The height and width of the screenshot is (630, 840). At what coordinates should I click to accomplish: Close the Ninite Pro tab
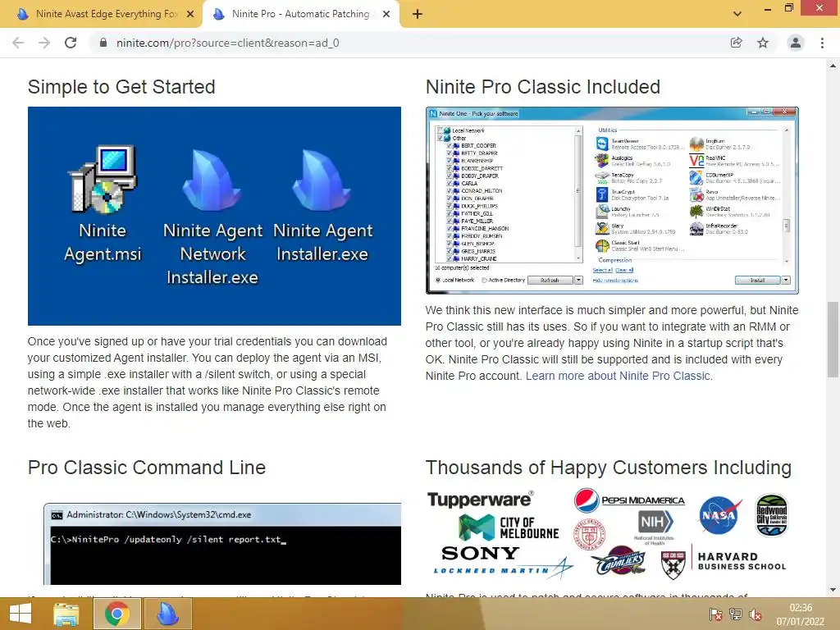pyautogui.click(x=386, y=15)
